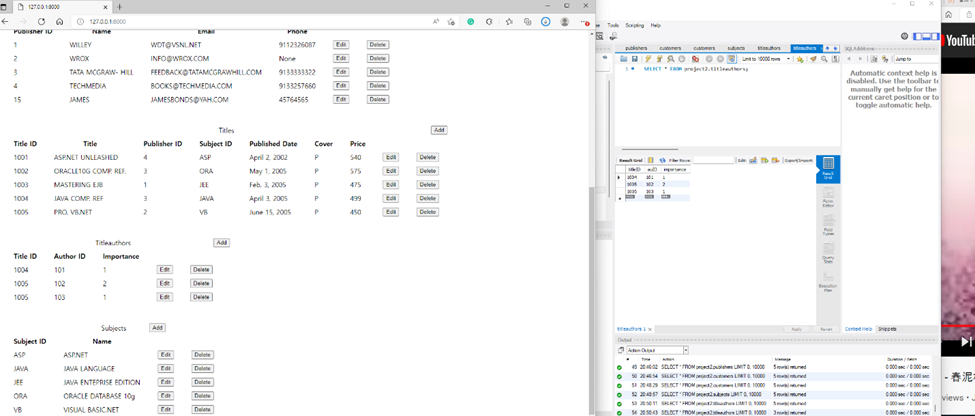Open the Query Stats side panel button
Viewport: 975px width, 416px height.
click(x=828, y=253)
